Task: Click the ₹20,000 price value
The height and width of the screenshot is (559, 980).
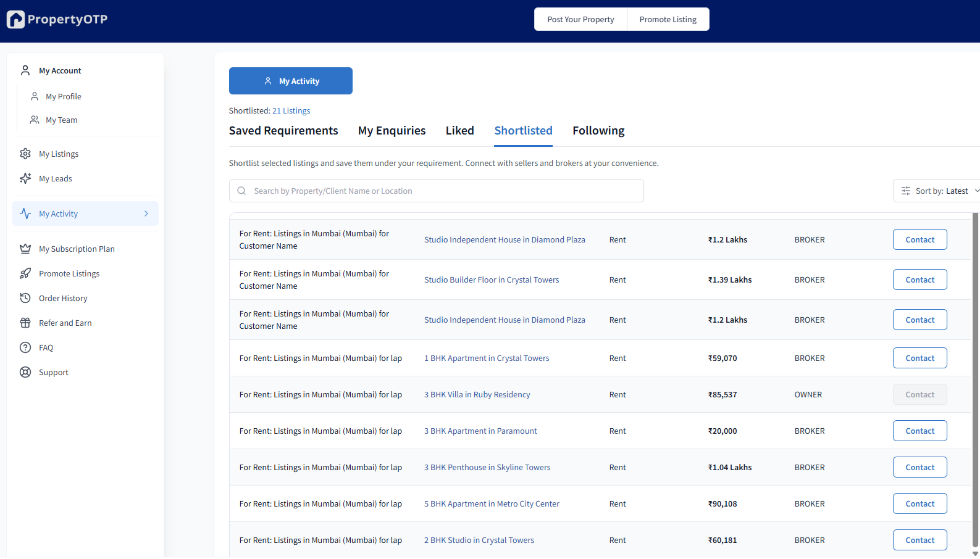Action: tap(722, 431)
